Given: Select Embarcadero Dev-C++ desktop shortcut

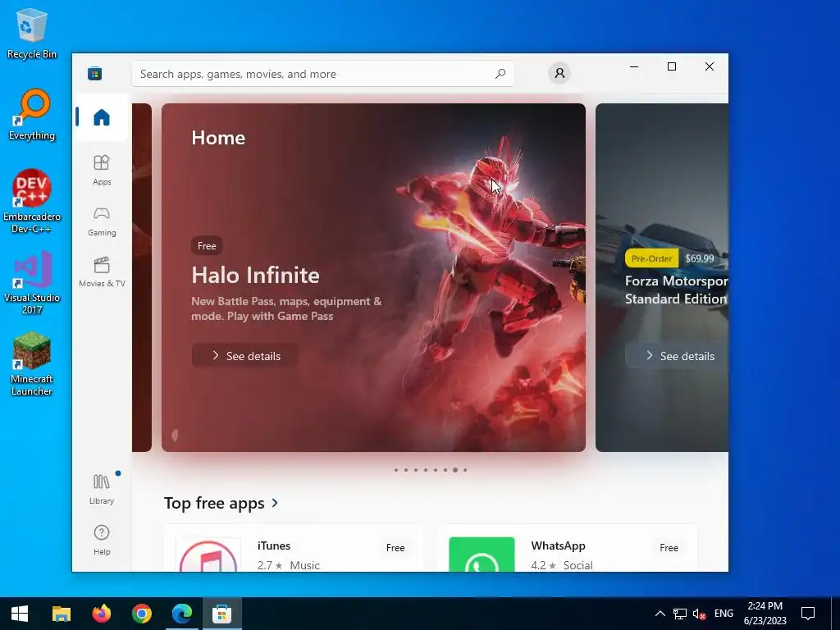Looking at the screenshot, I should (32, 202).
